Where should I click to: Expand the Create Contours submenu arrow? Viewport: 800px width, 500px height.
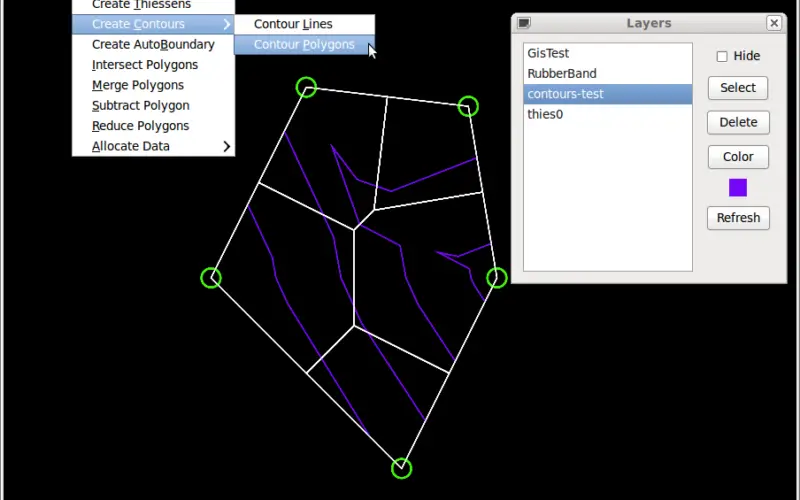pyautogui.click(x=227, y=24)
